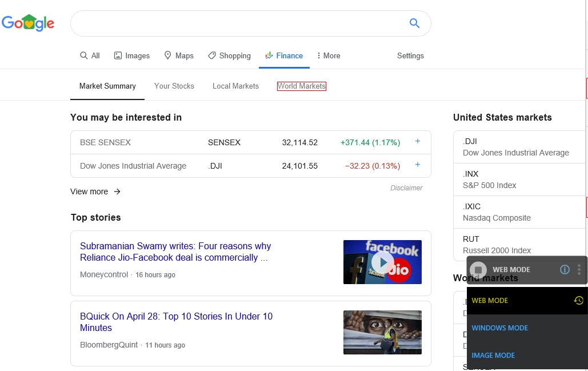
Task: Switch to Your Stocks tab
Action: 174,86
